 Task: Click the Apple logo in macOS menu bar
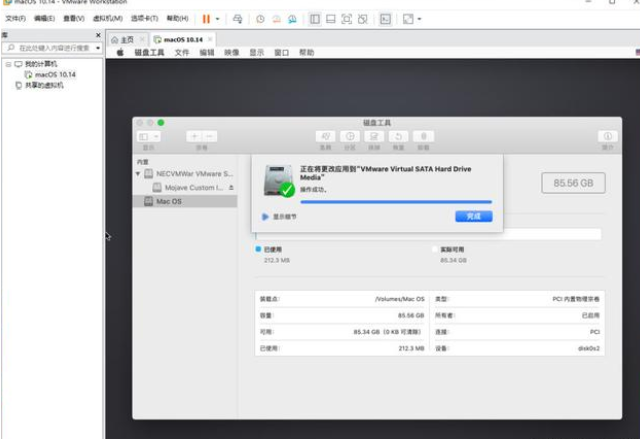coord(120,52)
